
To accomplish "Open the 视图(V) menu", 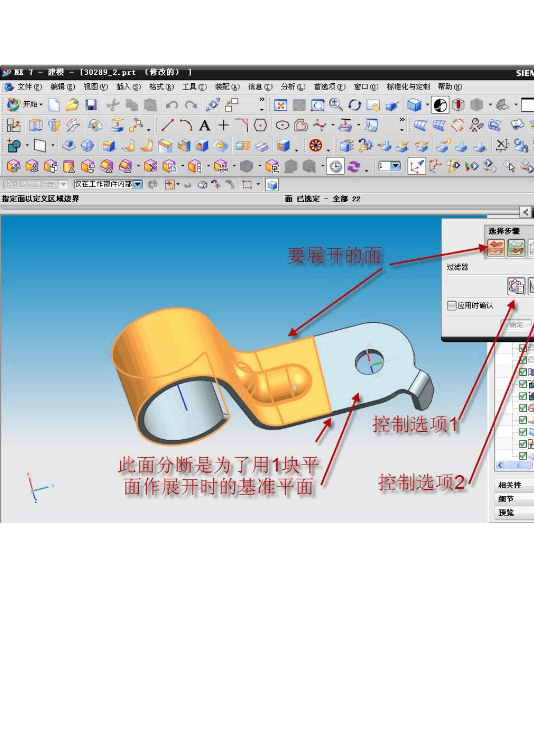I will pos(96,87).
